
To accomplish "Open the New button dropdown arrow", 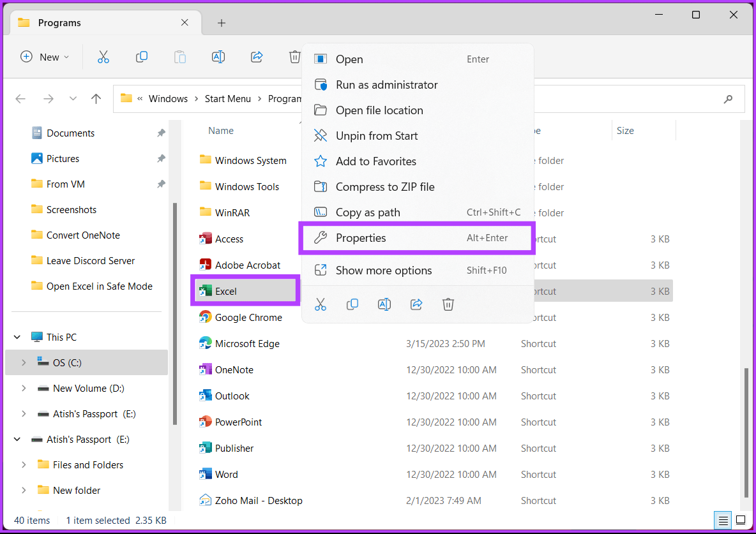I will 66,57.
